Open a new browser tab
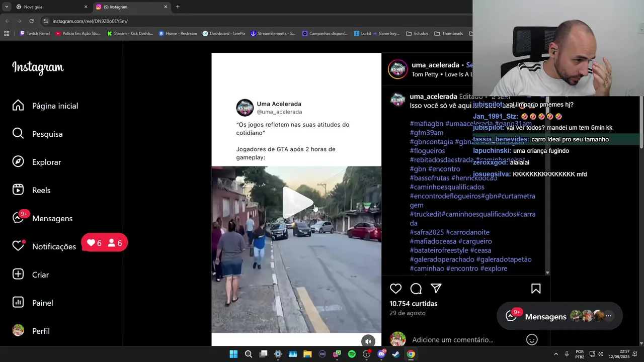 (x=178, y=7)
